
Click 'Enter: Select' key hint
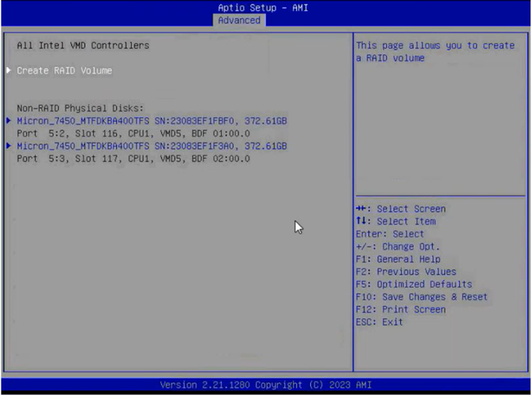390,234
